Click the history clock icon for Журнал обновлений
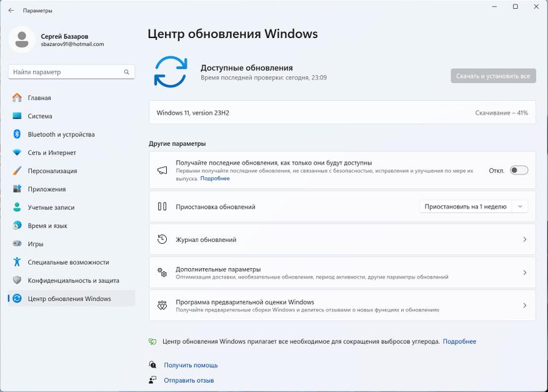The image size is (548, 392). coord(162,239)
